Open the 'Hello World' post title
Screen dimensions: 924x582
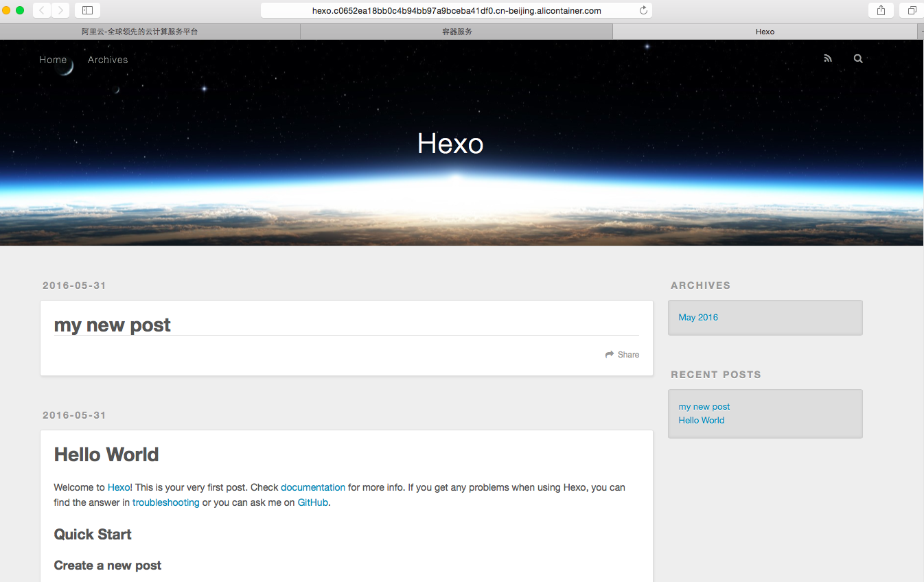click(x=106, y=454)
